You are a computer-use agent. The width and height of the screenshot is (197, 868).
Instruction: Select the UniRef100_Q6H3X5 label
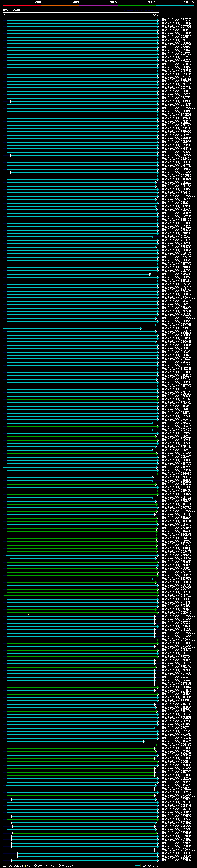point(177,423)
